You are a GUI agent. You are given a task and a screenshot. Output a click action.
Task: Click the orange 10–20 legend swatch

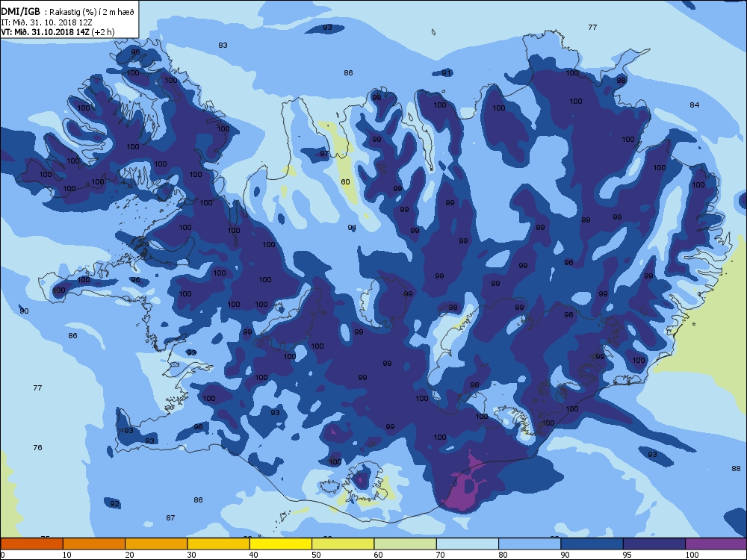tap(94, 544)
